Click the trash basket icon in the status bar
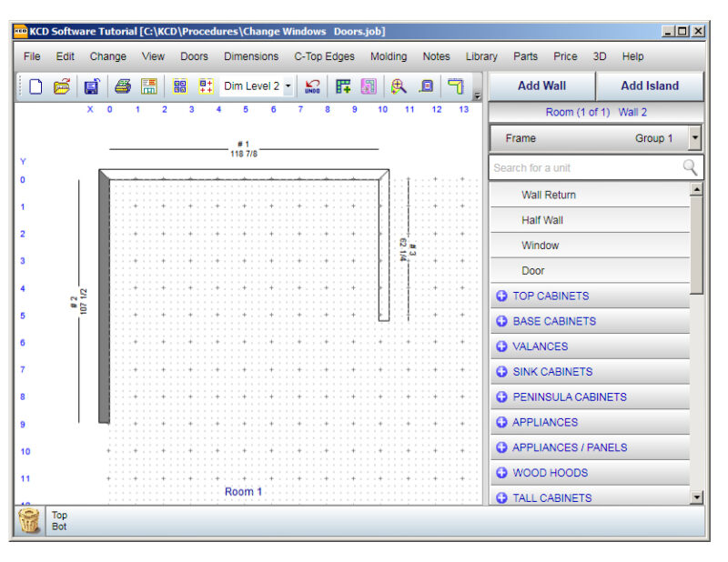728x562 pixels. (29, 520)
